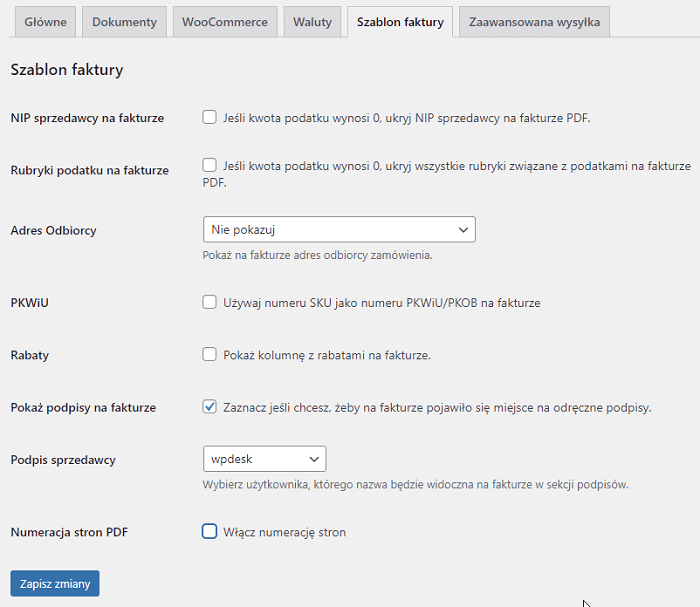Click the 'Rabaty' row label

click(x=30, y=355)
